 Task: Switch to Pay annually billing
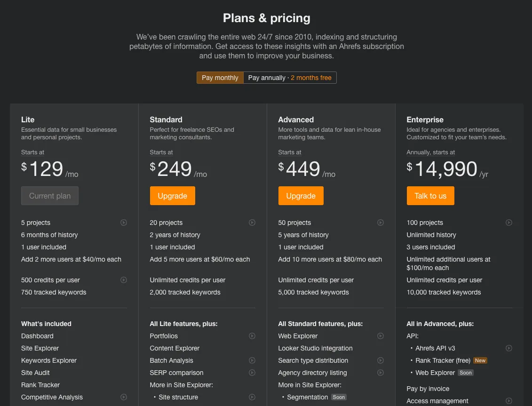(x=290, y=78)
